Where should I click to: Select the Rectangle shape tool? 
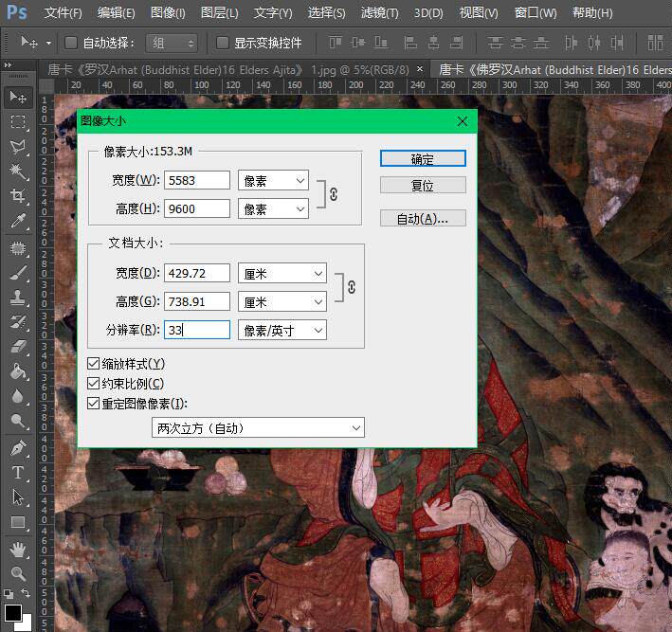pyautogui.click(x=18, y=522)
